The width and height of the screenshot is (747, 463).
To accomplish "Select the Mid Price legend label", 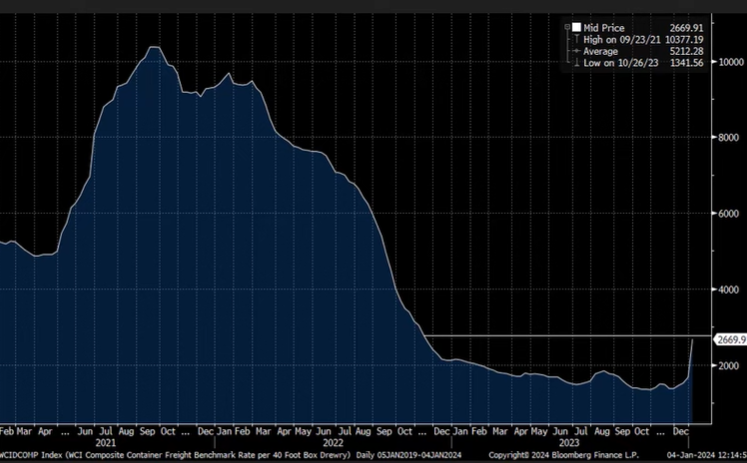I will point(604,28).
